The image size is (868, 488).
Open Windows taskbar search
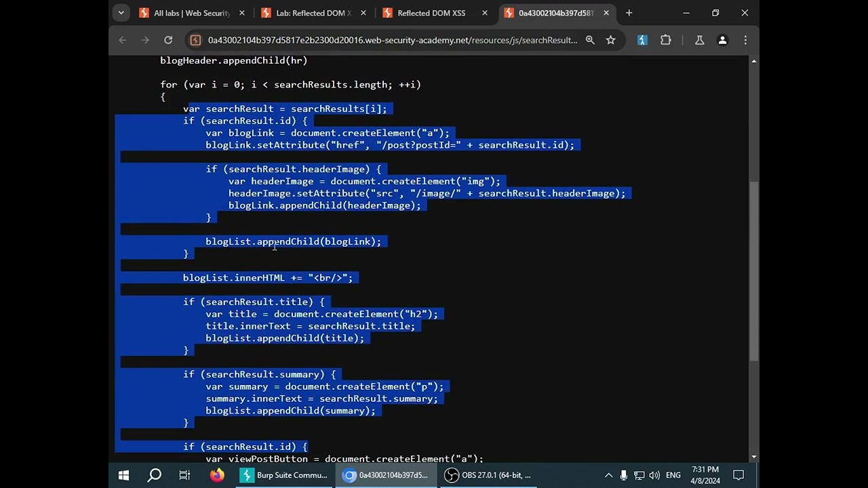click(154, 475)
